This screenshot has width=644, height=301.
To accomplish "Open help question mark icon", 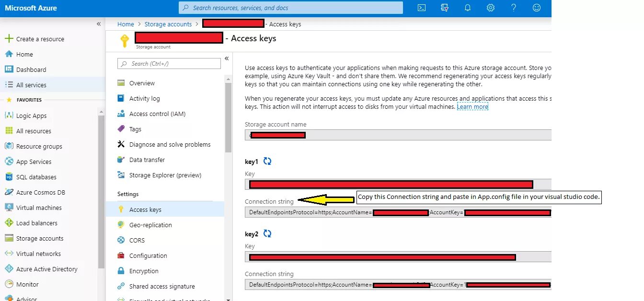I will (514, 8).
